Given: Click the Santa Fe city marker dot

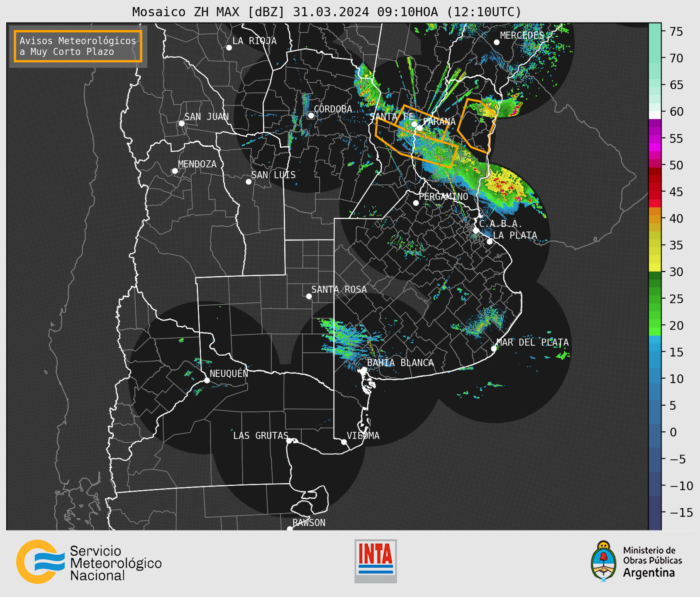Looking at the screenshot, I should click(414, 124).
